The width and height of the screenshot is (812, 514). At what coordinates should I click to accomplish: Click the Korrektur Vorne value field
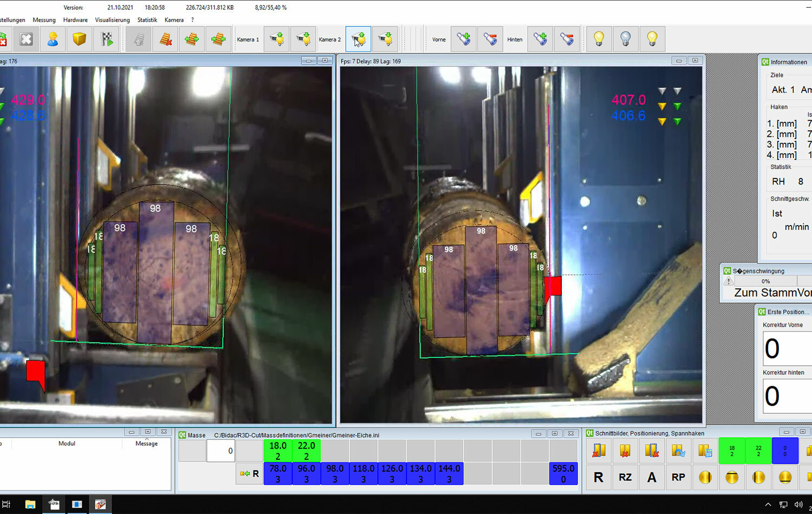coord(787,348)
